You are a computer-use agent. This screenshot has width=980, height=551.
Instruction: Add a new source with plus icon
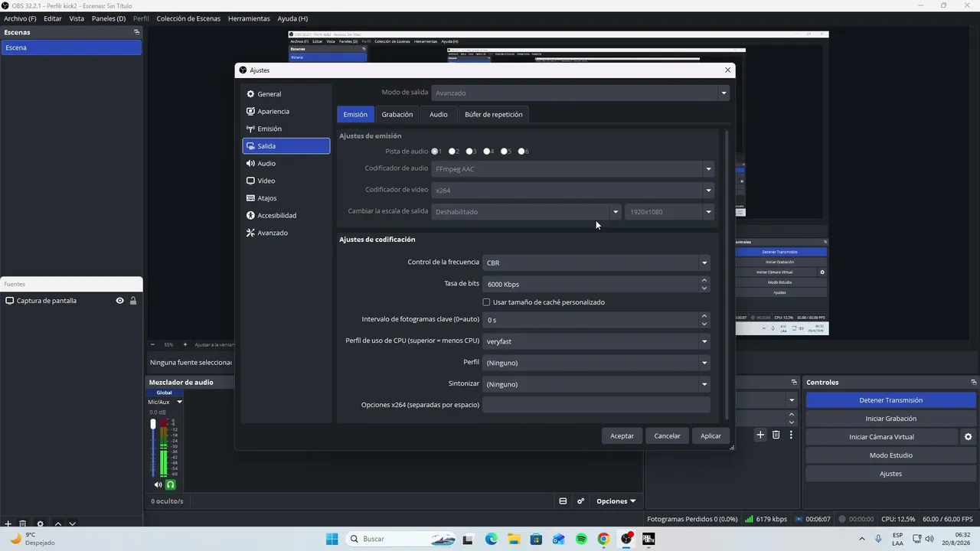[8, 524]
